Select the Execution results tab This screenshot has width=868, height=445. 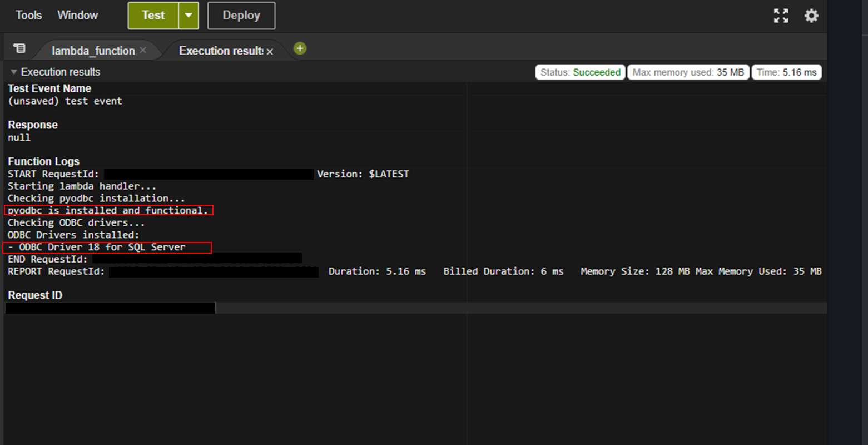(221, 50)
